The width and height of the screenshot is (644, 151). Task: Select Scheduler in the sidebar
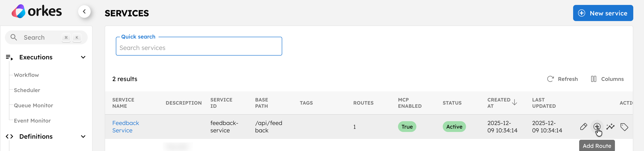pos(27,90)
